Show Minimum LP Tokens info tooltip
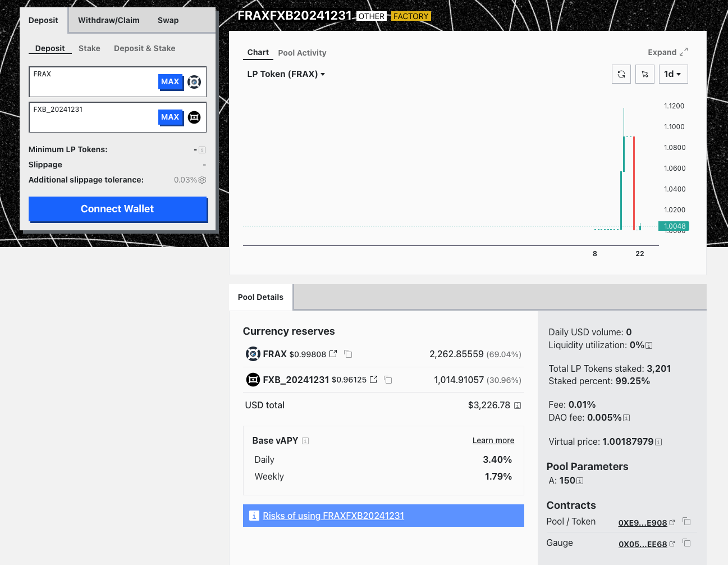The image size is (728, 565). tap(202, 150)
